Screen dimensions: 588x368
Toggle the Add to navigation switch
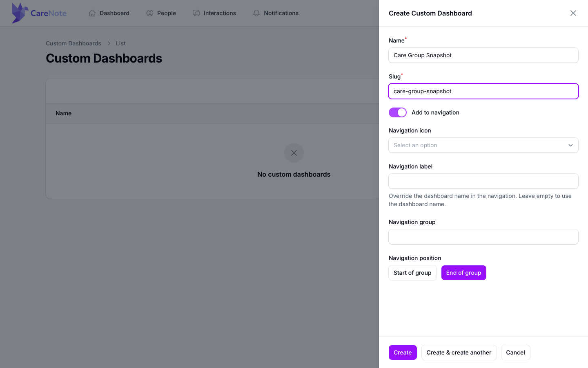(398, 112)
